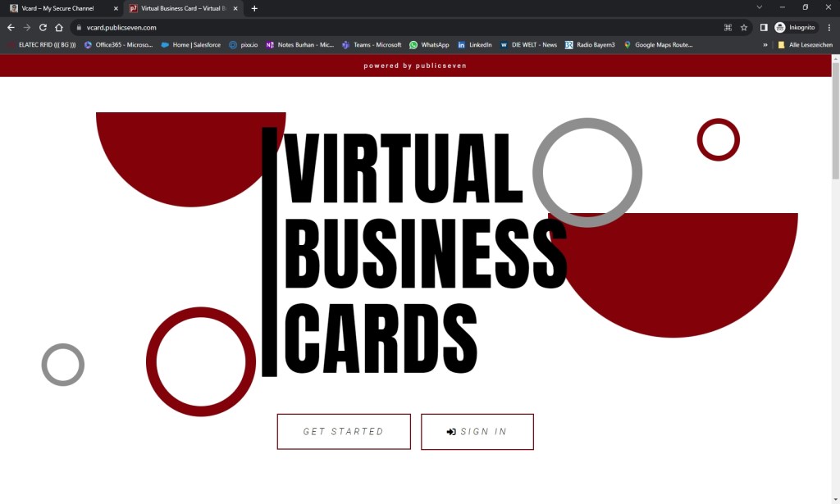Go to the browser home page icon

(x=59, y=27)
